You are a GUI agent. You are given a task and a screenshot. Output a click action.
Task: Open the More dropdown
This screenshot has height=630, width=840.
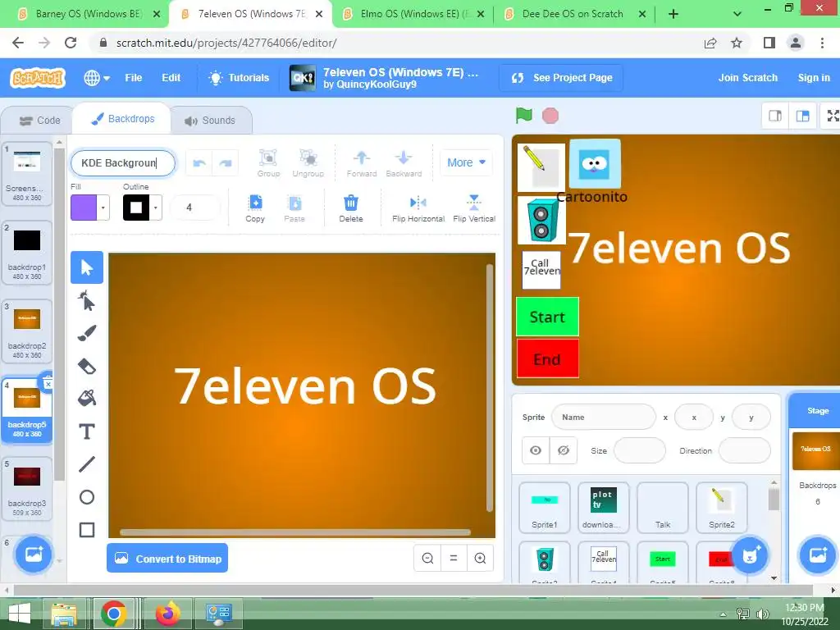tap(466, 162)
